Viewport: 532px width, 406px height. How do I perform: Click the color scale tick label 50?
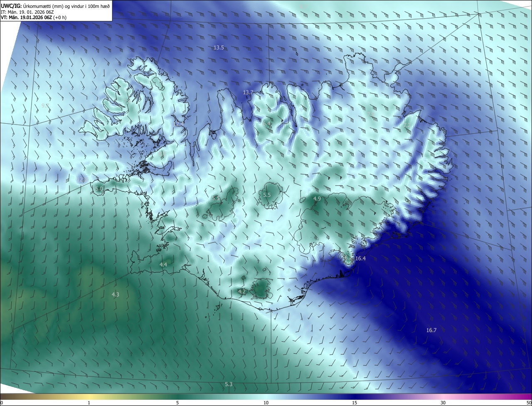click(528, 403)
